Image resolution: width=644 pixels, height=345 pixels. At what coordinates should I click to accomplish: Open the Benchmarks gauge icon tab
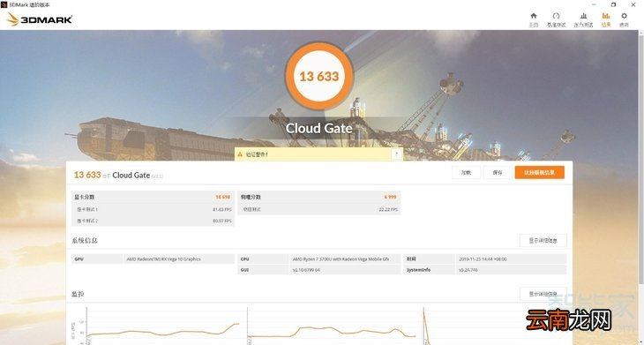(556, 16)
